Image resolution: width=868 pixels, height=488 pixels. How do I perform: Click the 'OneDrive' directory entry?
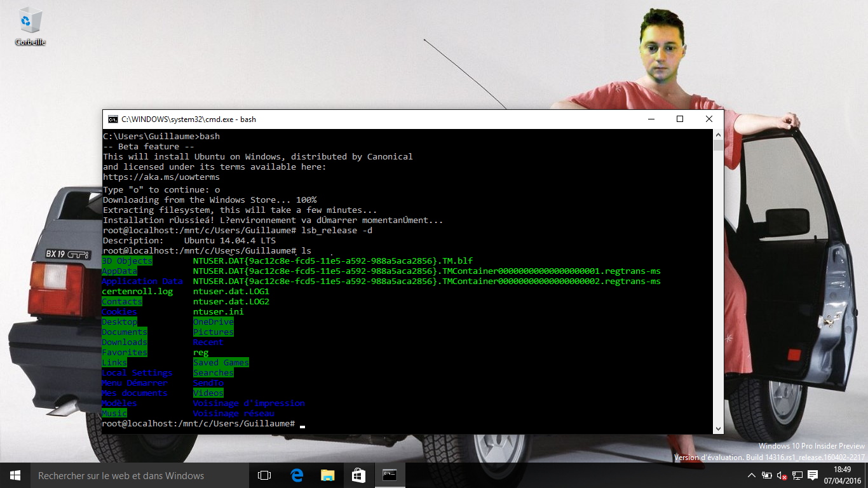214,322
